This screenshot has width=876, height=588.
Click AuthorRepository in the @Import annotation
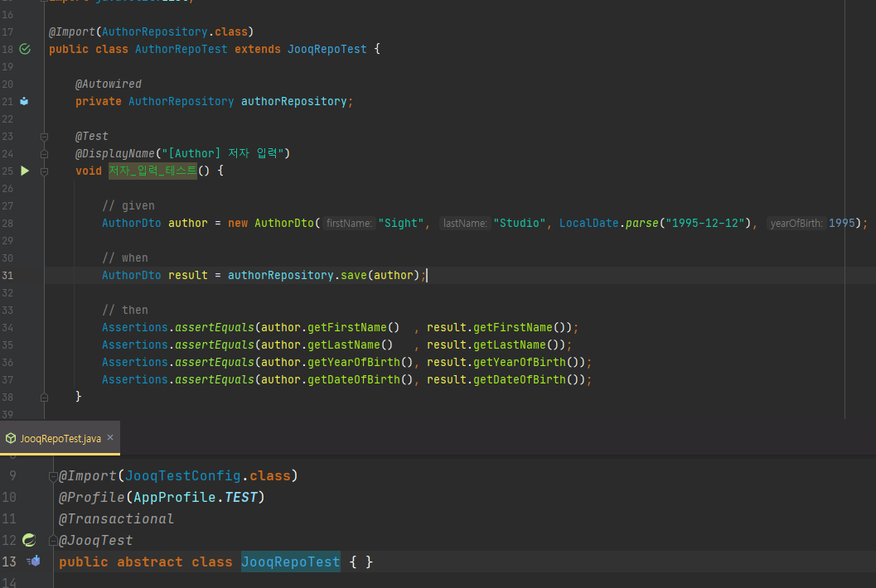pyautogui.click(x=154, y=31)
